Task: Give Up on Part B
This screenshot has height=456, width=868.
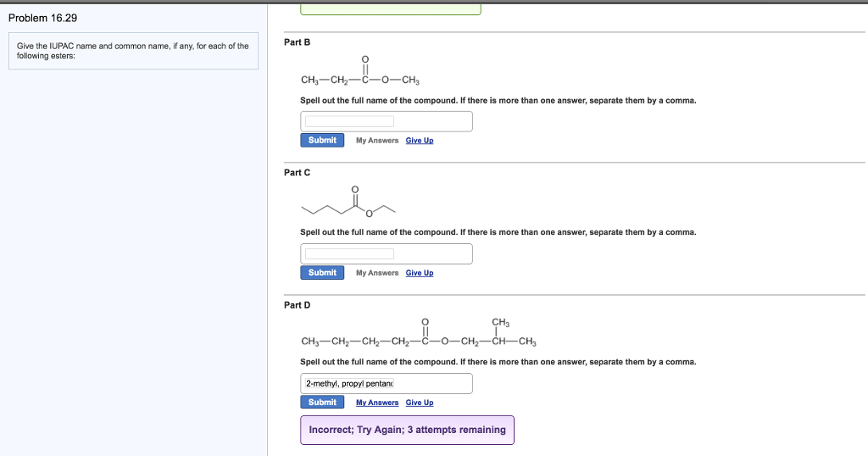Action: click(420, 141)
